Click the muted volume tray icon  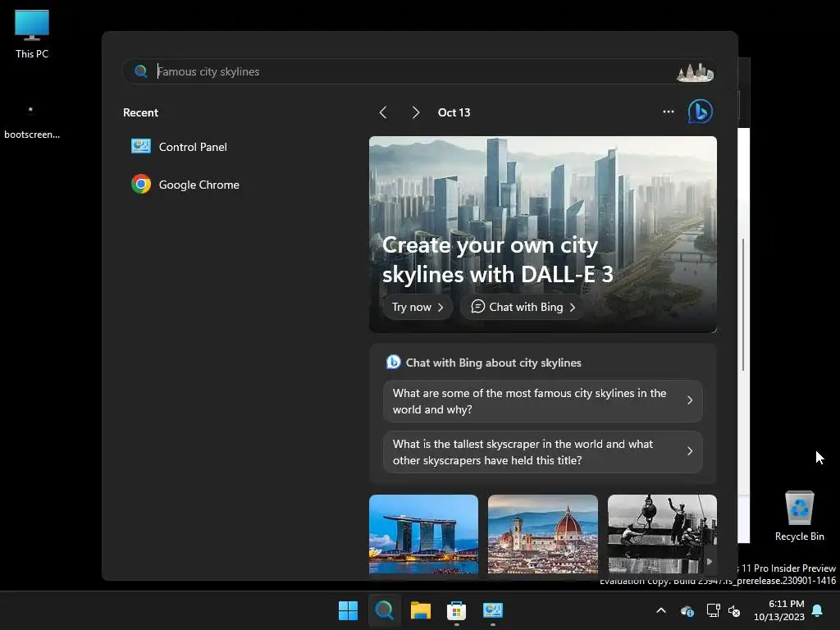pos(734,610)
